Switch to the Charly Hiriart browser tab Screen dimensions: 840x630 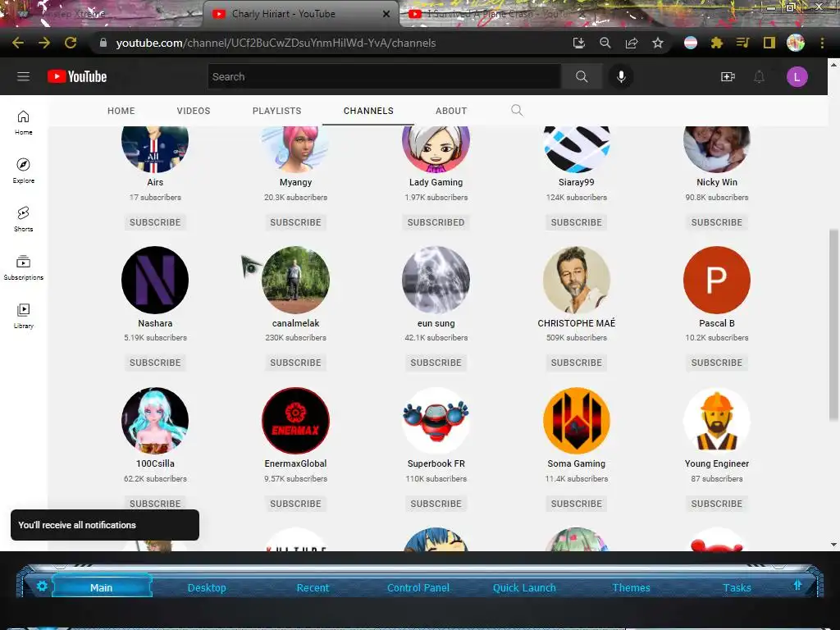click(x=300, y=14)
